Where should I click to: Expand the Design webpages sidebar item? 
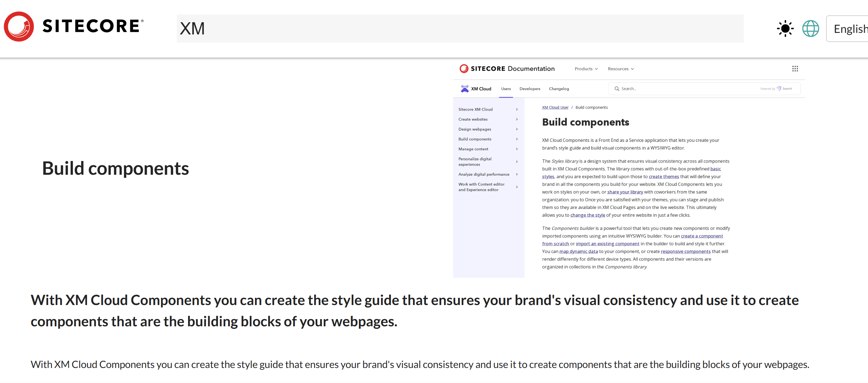point(488,129)
